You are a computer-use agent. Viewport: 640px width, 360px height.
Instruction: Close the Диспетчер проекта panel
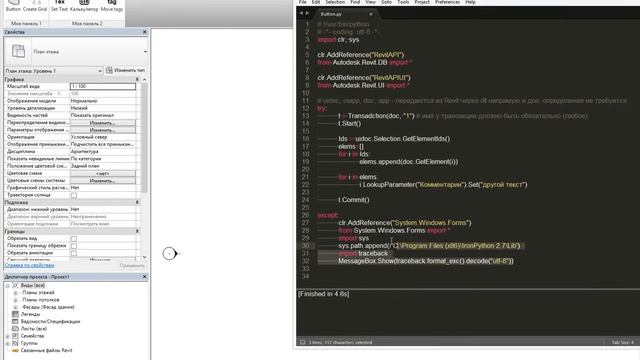click(x=144, y=277)
